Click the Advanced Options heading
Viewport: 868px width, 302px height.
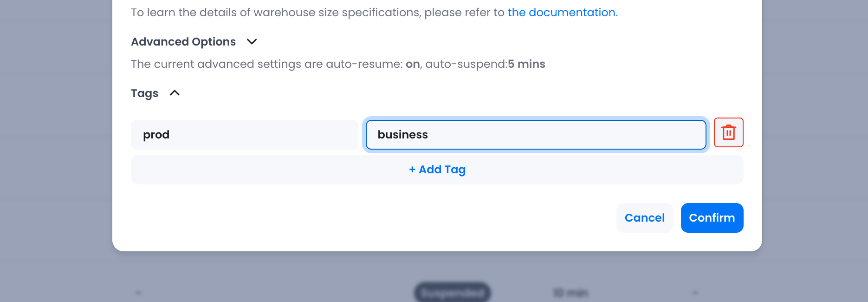(183, 42)
